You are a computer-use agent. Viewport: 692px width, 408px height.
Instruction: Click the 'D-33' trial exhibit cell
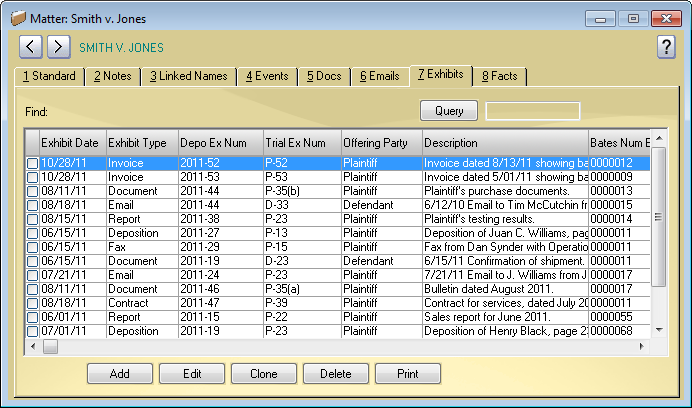(x=302, y=205)
